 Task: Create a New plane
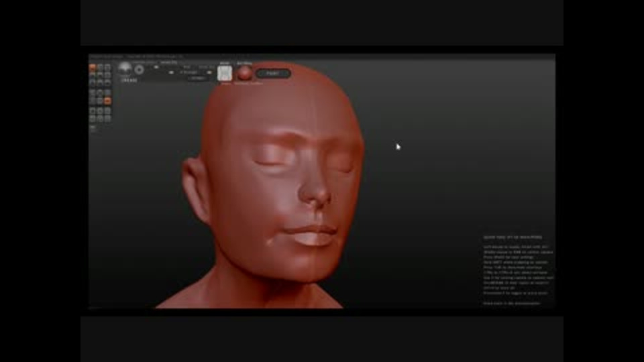click(x=100, y=111)
